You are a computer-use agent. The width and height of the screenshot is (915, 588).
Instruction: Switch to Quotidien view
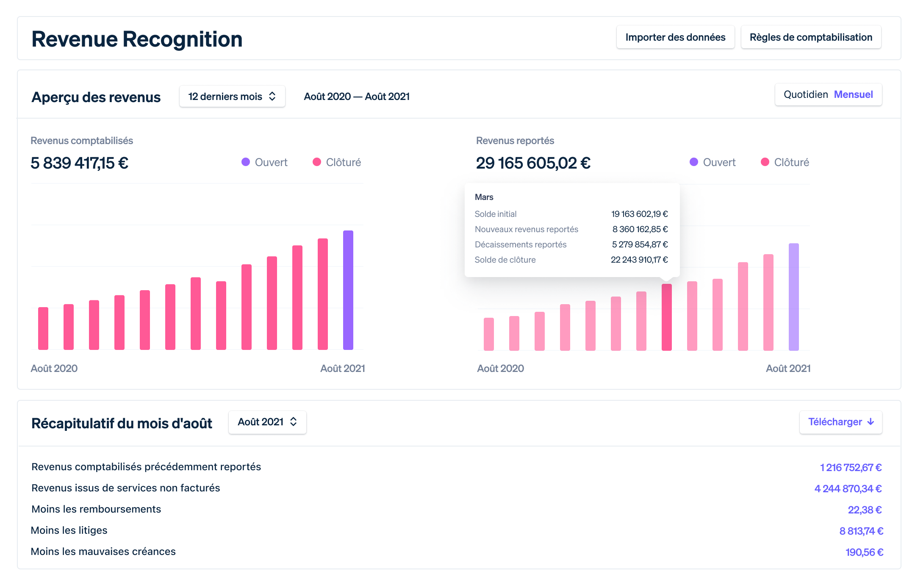[806, 94]
